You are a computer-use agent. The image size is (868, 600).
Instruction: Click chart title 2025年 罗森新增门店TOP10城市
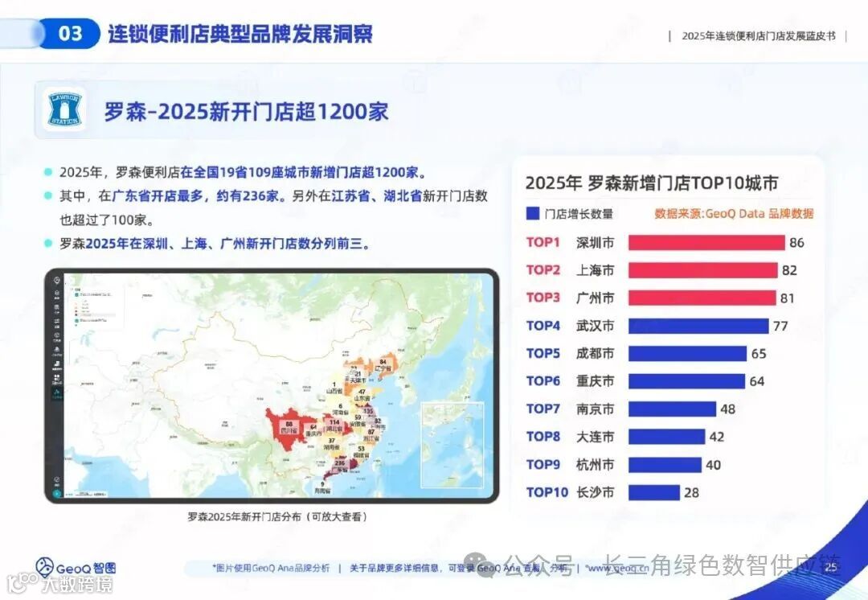652,183
